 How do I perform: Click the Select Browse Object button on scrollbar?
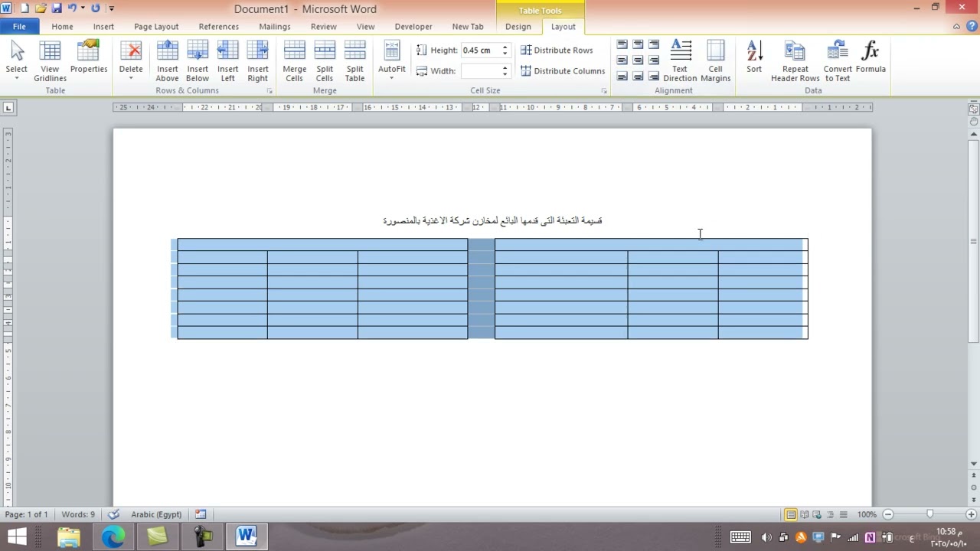[x=973, y=487]
